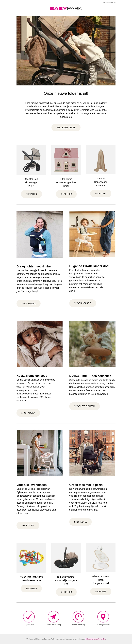Click the location pin Megastores icon
The height and width of the screenshot is (644, 132).
(x=103, y=617)
